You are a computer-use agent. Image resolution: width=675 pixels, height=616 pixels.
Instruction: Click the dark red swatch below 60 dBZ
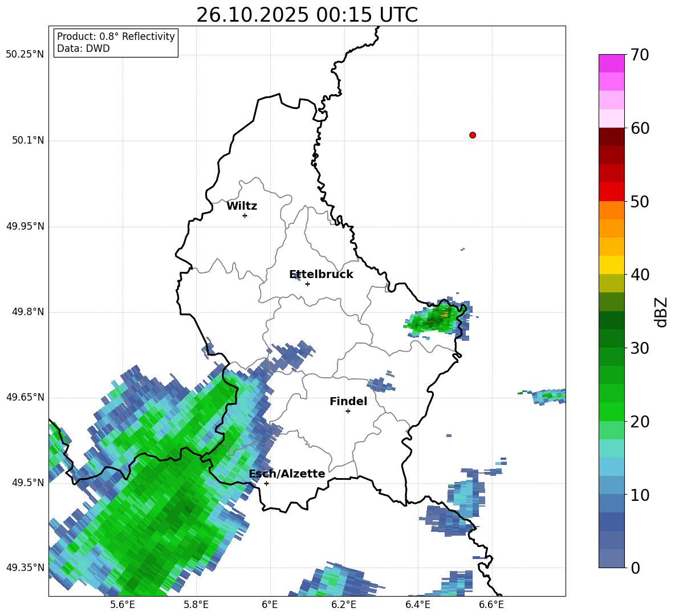pyautogui.click(x=611, y=137)
